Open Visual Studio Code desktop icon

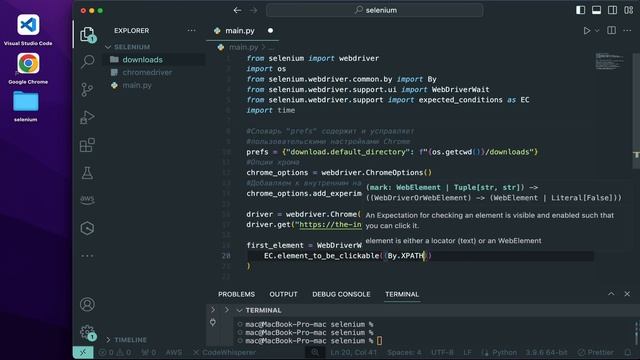tap(28, 30)
